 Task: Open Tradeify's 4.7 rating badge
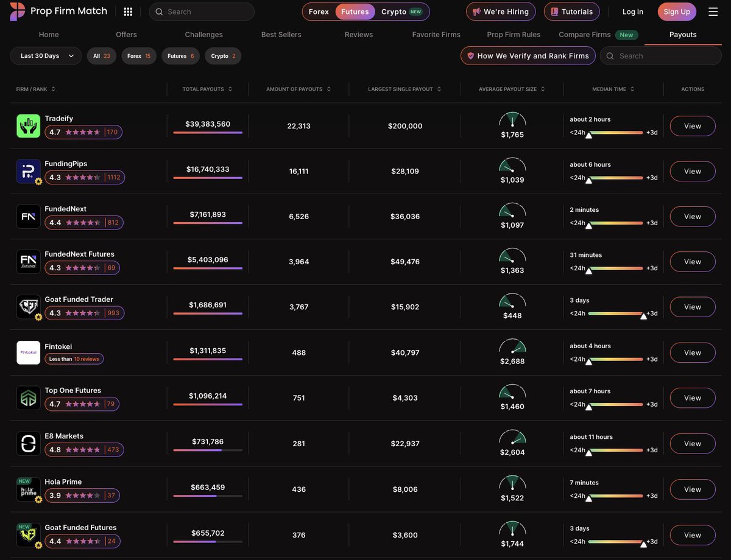83,132
